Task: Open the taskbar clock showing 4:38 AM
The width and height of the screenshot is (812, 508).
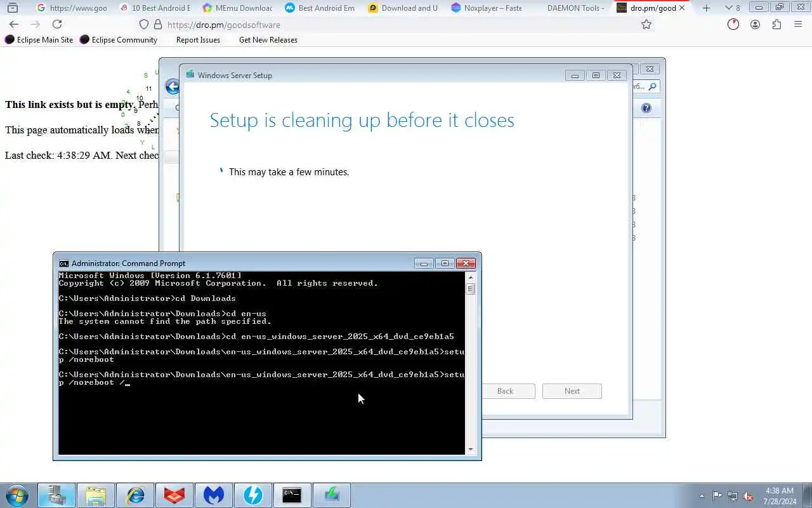Action: pos(780,496)
